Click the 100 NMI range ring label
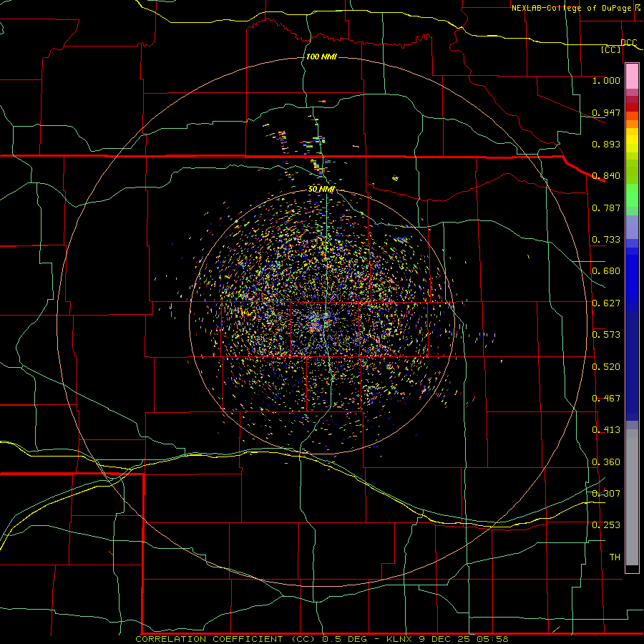644x644 pixels. (321, 57)
